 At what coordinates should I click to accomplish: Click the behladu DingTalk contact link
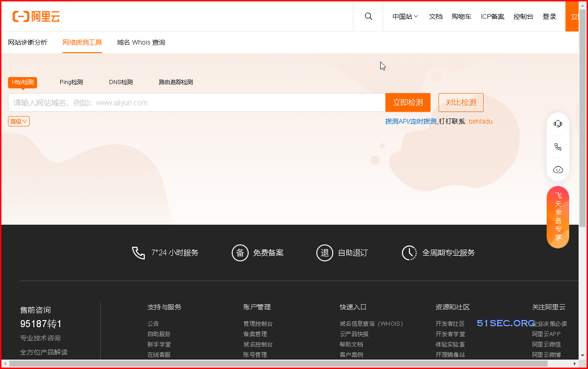[x=480, y=121]
